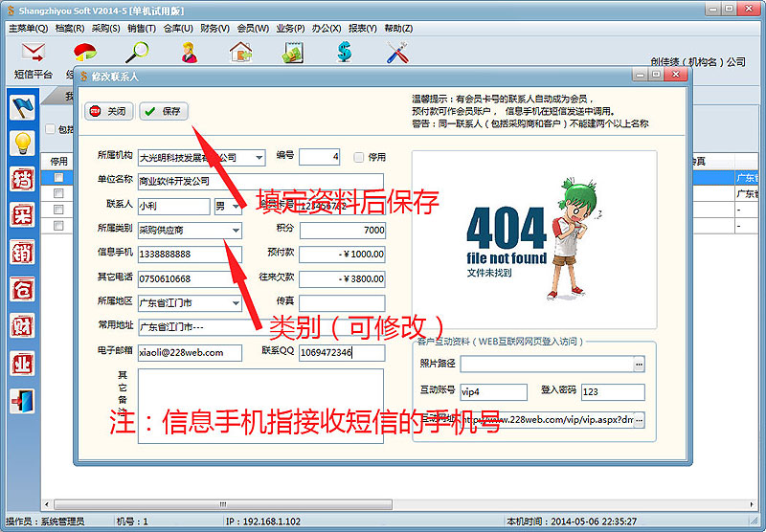Open the 仓 warehouse sidebar icon
The height and width of the screenshot is (532, 766).
click(22, 289)
